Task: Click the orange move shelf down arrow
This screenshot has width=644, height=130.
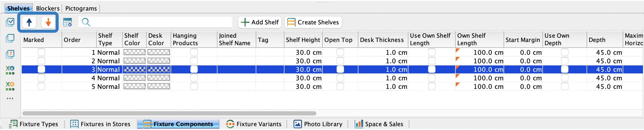Action: coord(48,22)
